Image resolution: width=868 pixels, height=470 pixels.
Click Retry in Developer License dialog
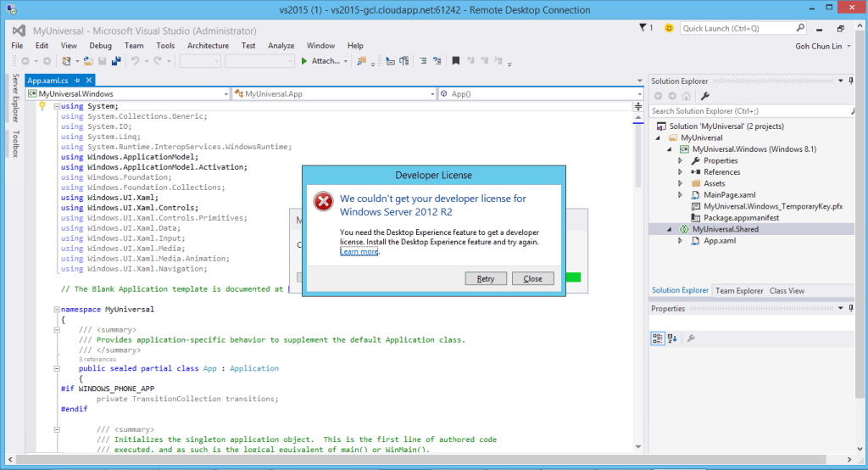coord(486,278)
